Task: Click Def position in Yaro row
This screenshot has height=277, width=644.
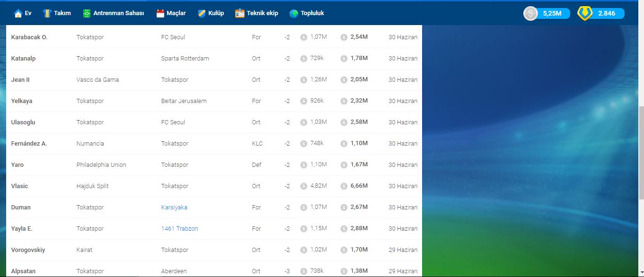Action: pos(256,164)
